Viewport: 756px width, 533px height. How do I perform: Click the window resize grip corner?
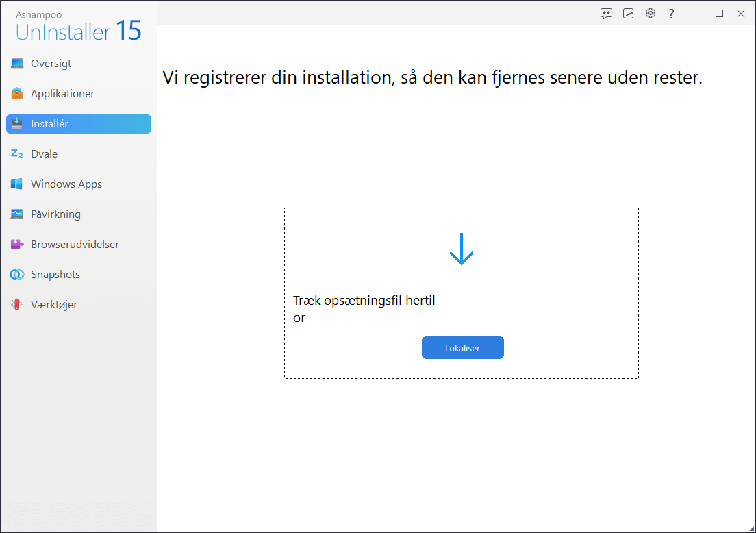click(752, 529)
